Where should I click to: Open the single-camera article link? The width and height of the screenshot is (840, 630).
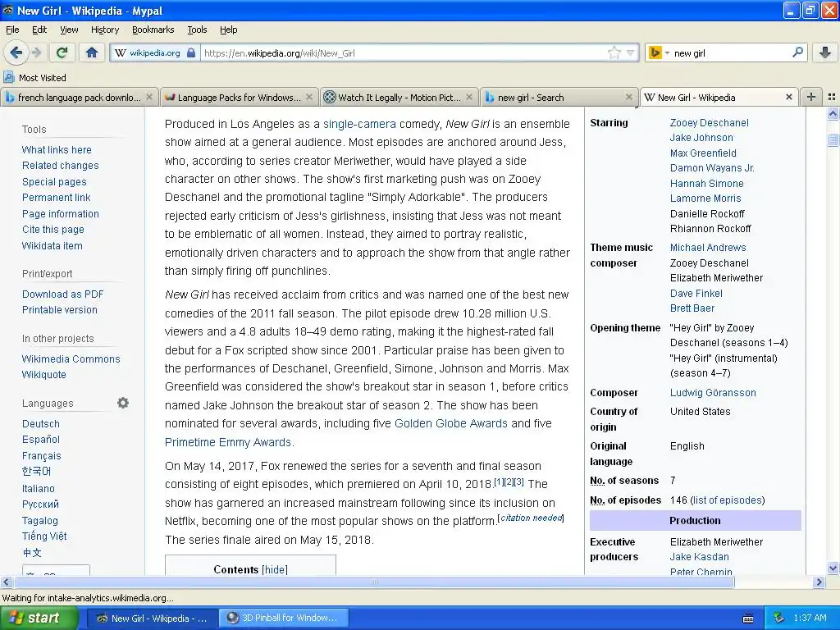click(359, 124)
